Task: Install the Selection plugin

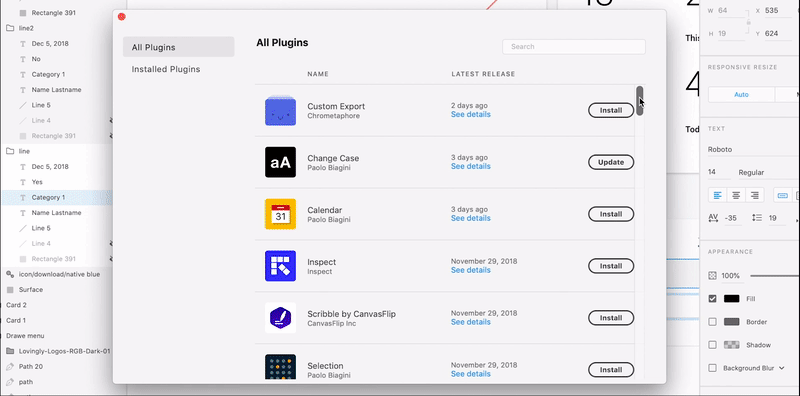Action: coord(611,369)
